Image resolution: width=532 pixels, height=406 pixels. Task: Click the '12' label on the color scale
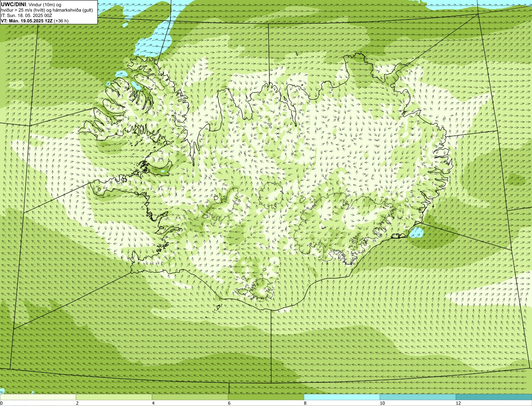coord(458,403)
